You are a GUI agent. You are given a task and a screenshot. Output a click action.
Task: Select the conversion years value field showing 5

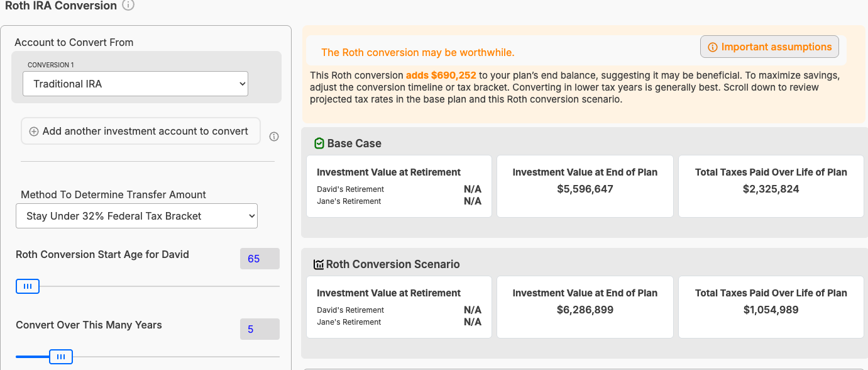click(260, 328)
